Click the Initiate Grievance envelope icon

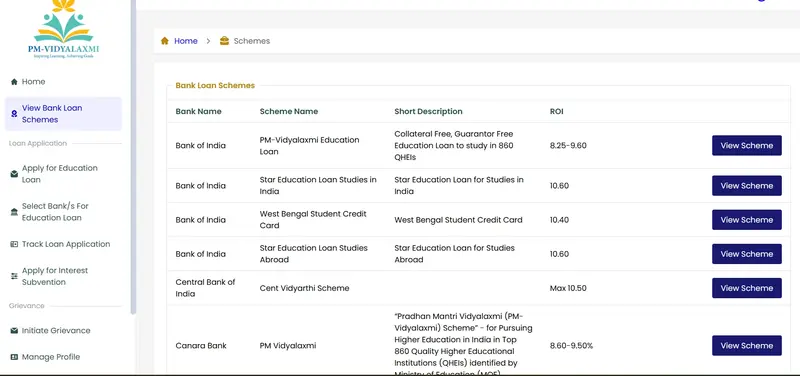pos(14,331)
